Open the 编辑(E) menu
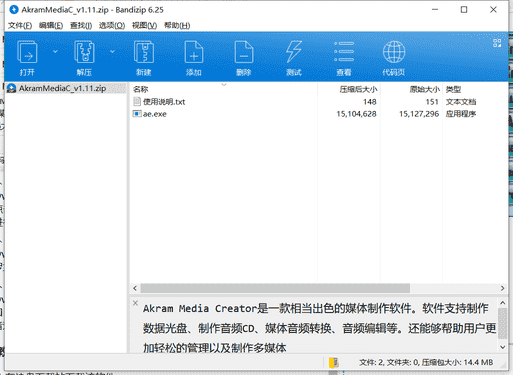Screen dimensions: 513x375 click(51, 25)
